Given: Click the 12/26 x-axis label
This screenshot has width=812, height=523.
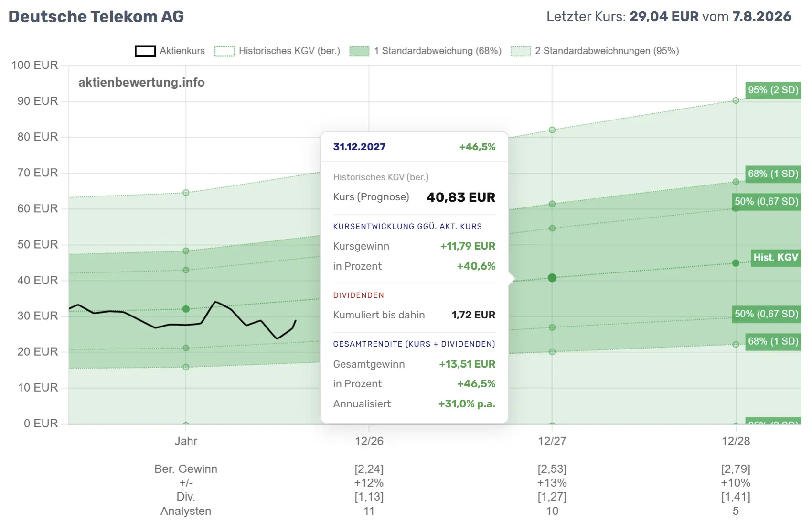Looking at the screenshot, I should (x=369, y=441).
